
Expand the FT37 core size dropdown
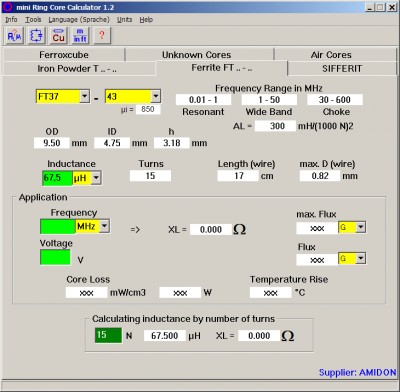(85, 97)
